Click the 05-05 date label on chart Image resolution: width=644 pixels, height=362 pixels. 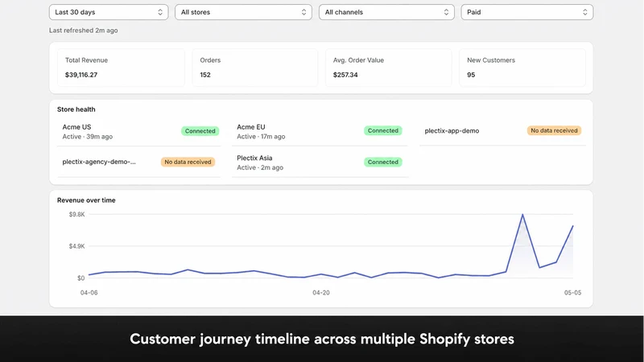coord(572,293)
